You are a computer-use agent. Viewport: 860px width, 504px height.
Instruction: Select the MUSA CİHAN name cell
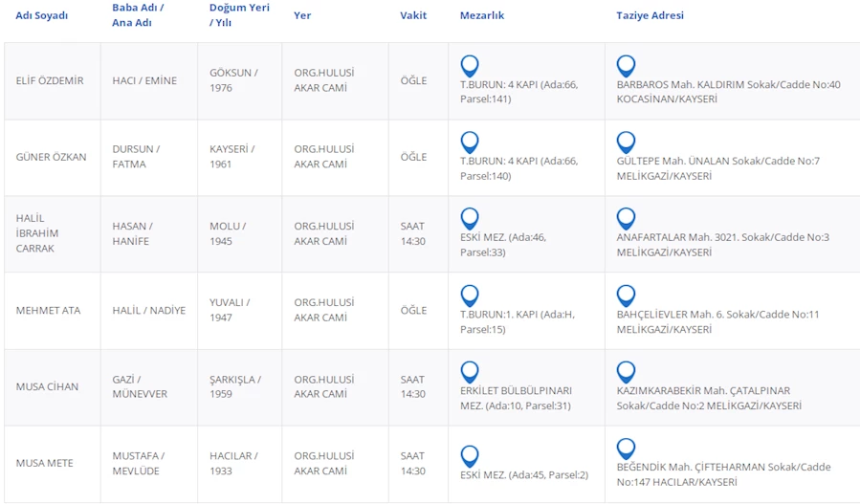(x=47, y=387)
